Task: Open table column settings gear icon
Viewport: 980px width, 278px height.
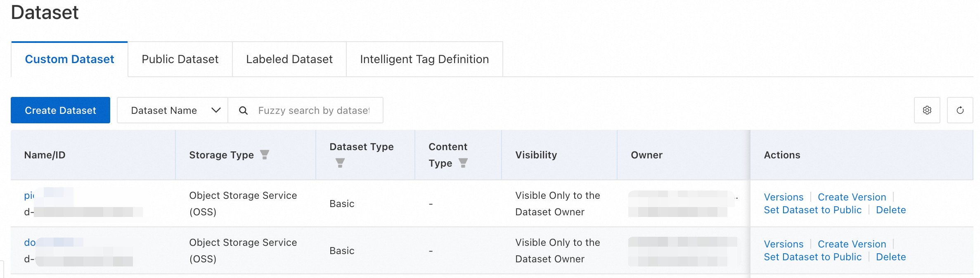Action: coord(927,110)
